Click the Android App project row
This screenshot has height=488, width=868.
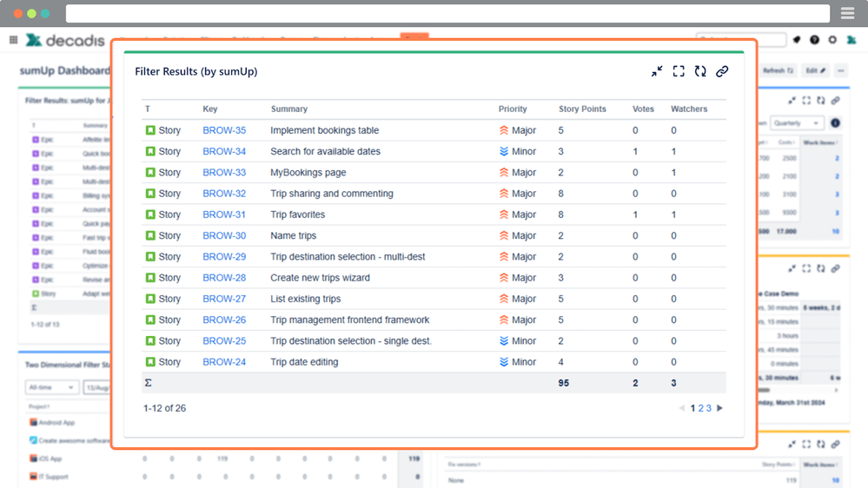[52, 422]
